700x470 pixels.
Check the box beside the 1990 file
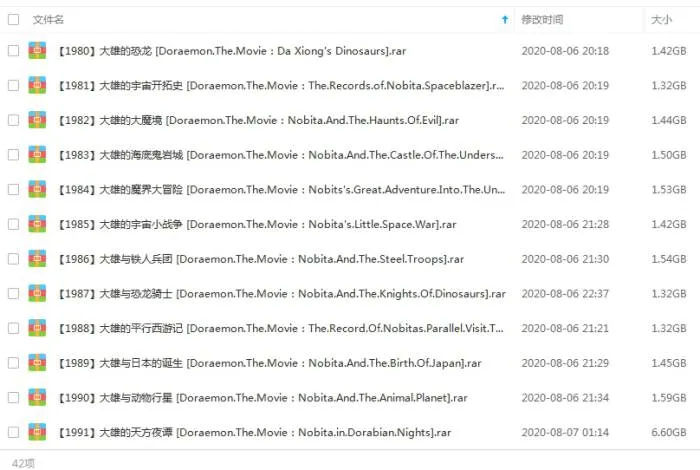tap(13, 397)
